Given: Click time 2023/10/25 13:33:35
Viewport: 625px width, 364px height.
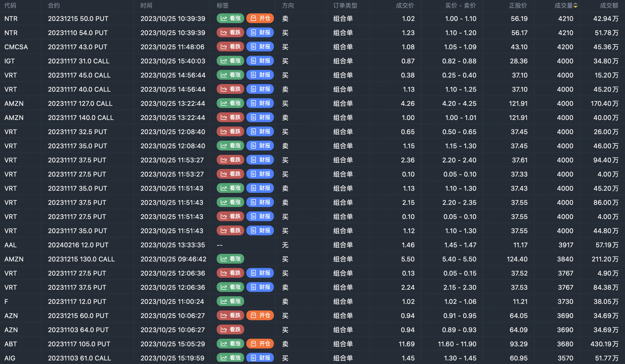Looking at the screenshot, I should pyautogui.click(x=173, y=245).
